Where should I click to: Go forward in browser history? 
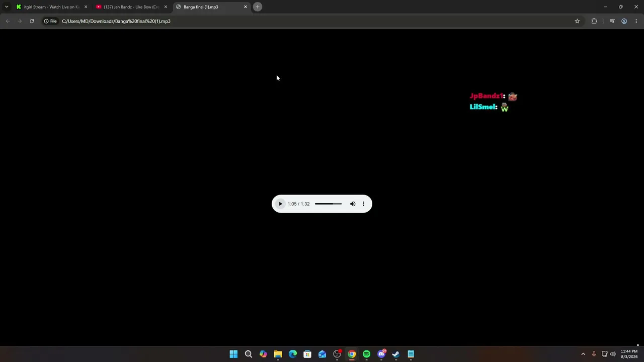(x=20, y=21)
